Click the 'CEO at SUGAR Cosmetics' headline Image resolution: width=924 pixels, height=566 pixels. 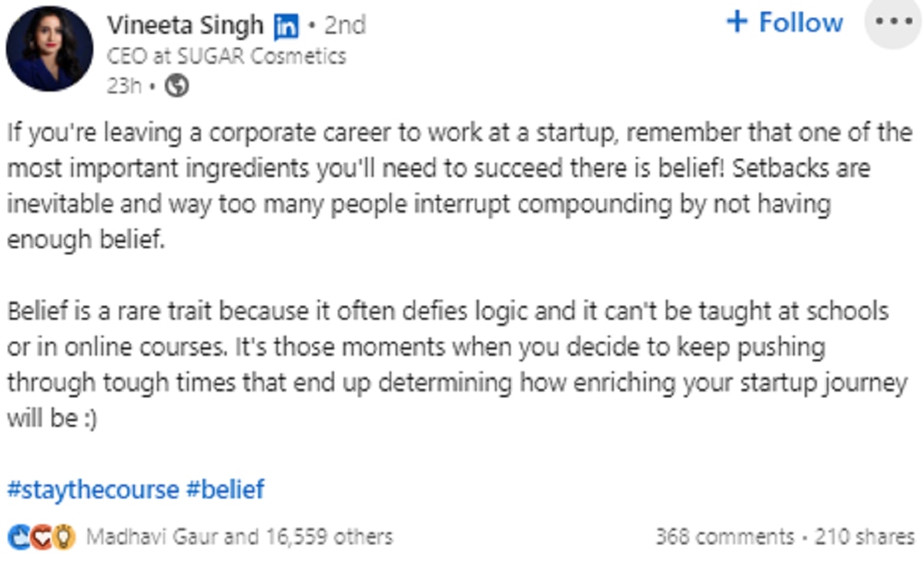(x=226, y=56)
